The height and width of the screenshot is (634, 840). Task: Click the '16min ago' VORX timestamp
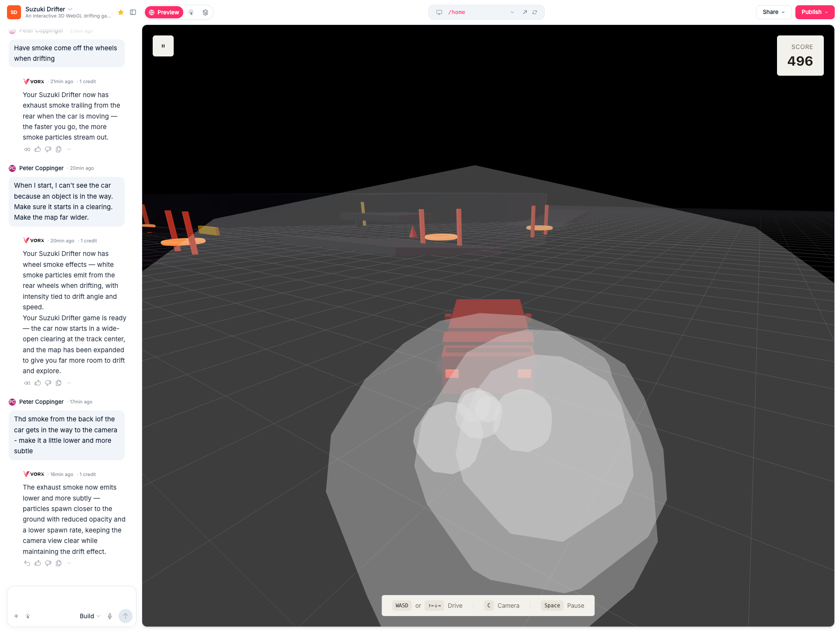coord(62,474)
